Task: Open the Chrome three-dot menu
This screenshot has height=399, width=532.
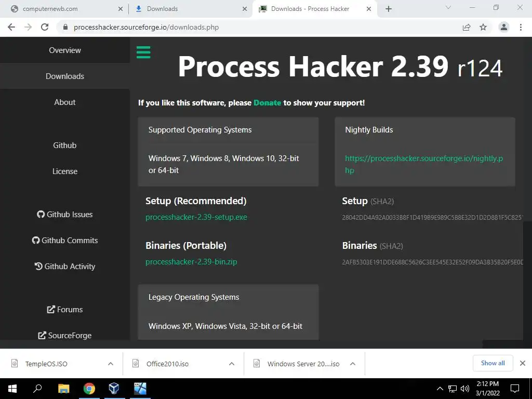Action: (521, 27)
